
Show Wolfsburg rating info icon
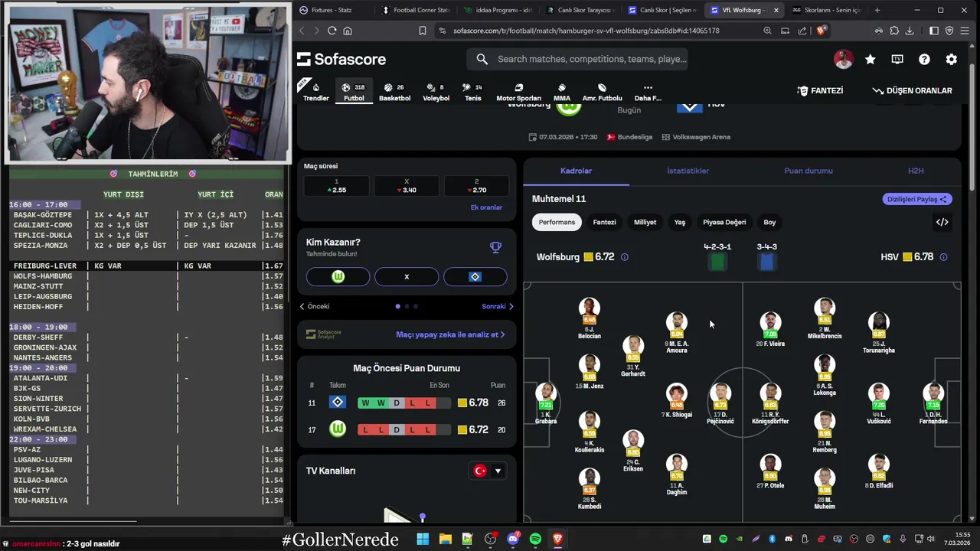point(624,257)
